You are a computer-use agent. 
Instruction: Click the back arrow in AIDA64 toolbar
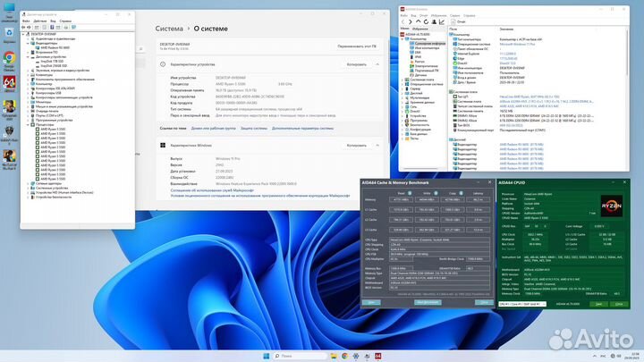coord(402,21)
